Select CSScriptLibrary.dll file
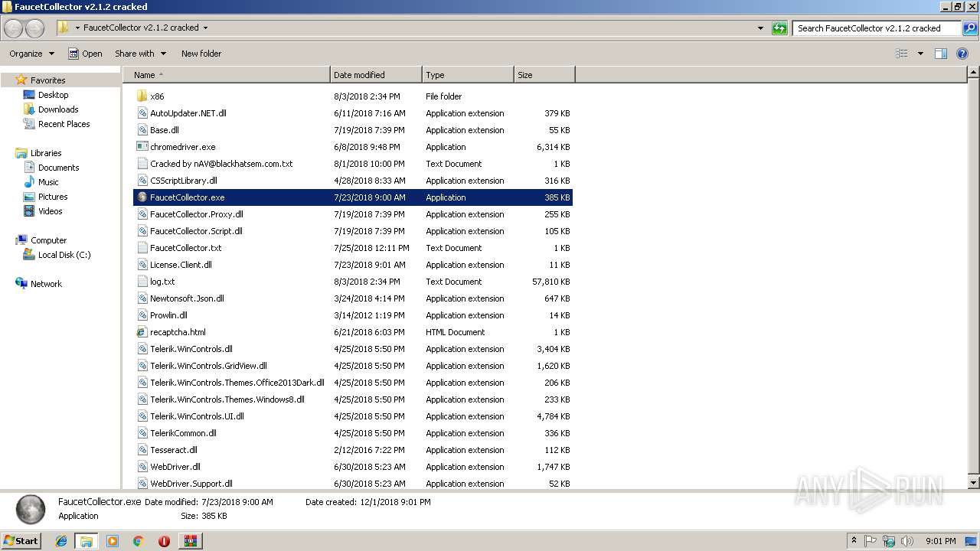 pyautogui.click(x=354, y=181)
